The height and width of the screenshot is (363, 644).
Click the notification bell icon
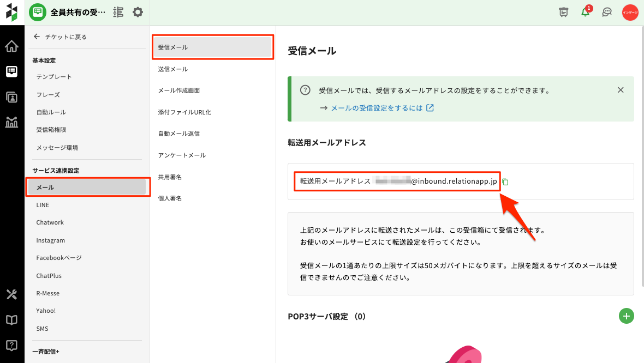click(585, 12)
